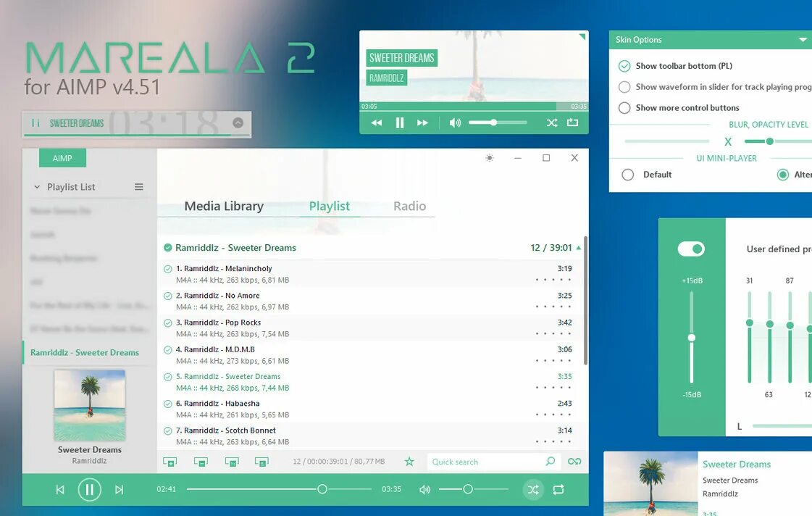Click the third playlist toolbar icon

click(232, 462)
